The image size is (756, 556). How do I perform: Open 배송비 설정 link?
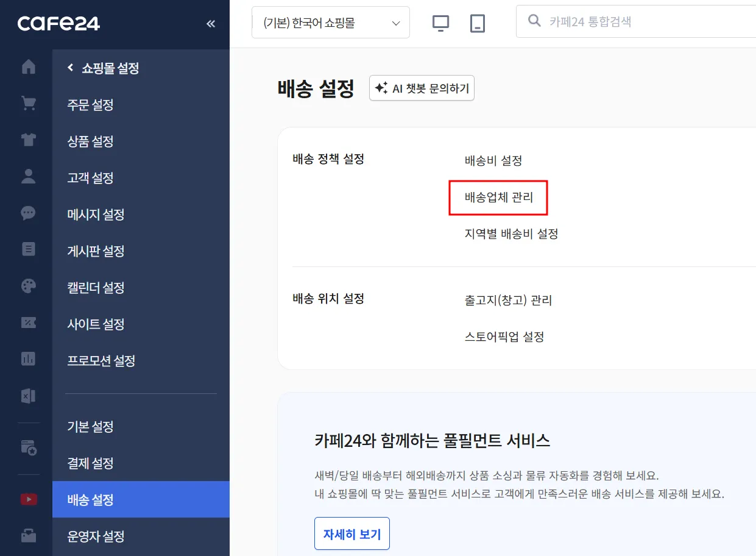493,161
